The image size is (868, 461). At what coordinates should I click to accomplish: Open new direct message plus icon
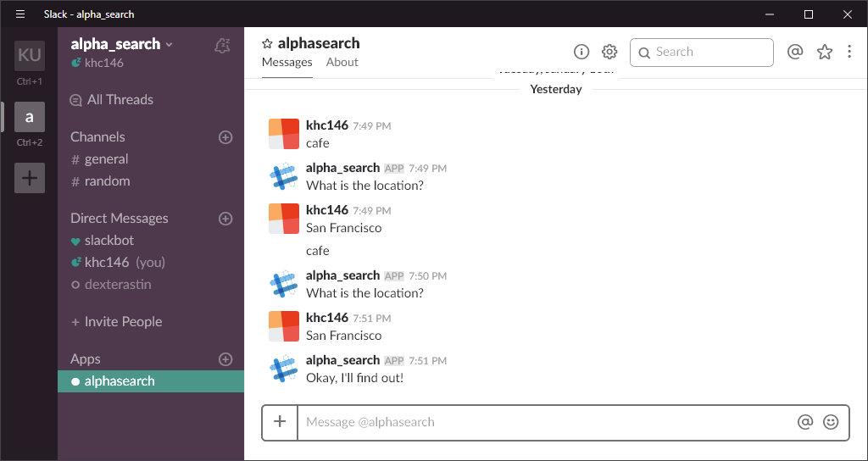(x=225, y=219)
